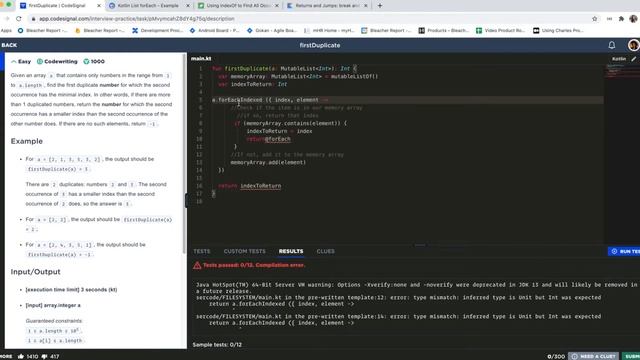This screenshot has height=360, width=640.
Task: Click the 0/300 score label
Action: tap(556, 356)
